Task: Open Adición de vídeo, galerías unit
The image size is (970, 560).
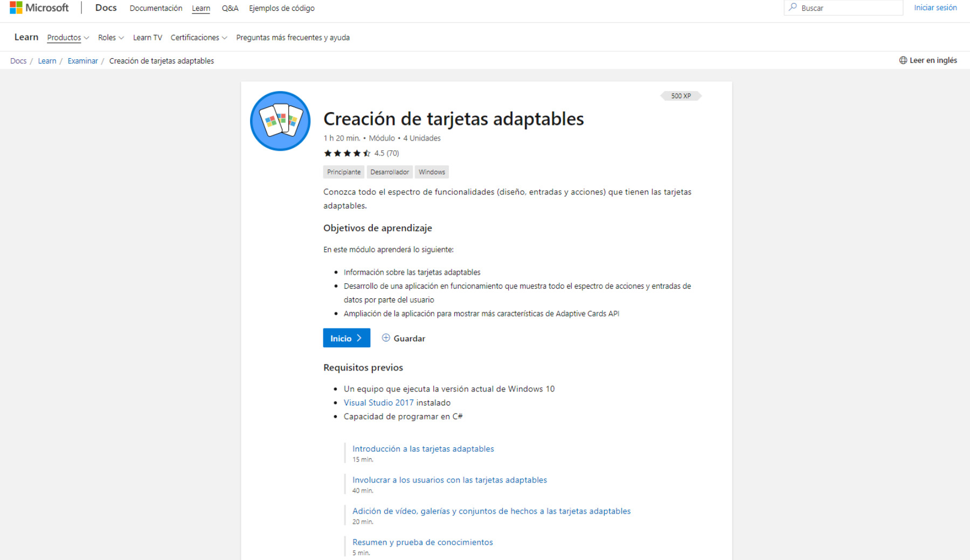Action: coord(491,511)
